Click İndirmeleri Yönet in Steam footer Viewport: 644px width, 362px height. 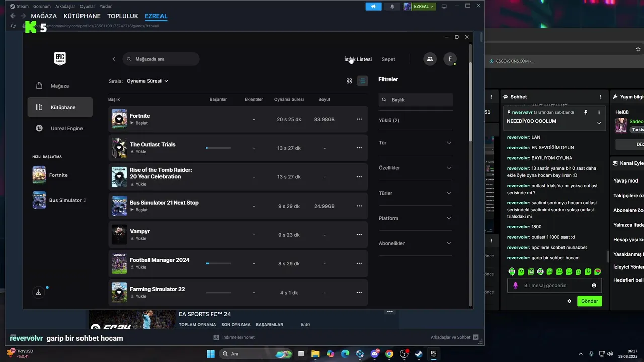pos(234,337)
